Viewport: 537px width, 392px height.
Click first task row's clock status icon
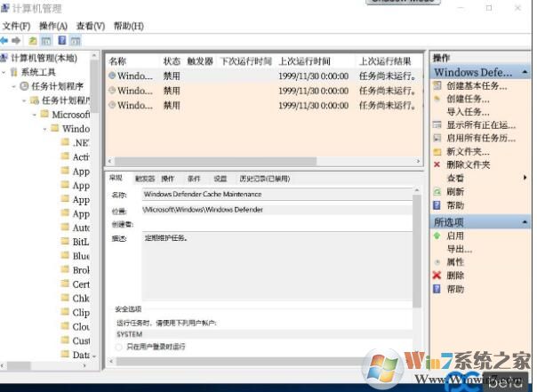(x=112, y=76)
